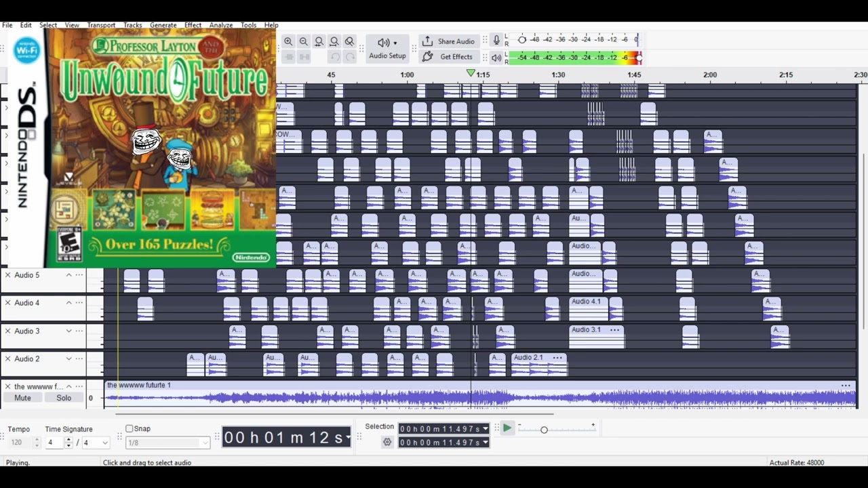
Task: Open Audio 3.1 clip options dots
Action: [614, 330]
